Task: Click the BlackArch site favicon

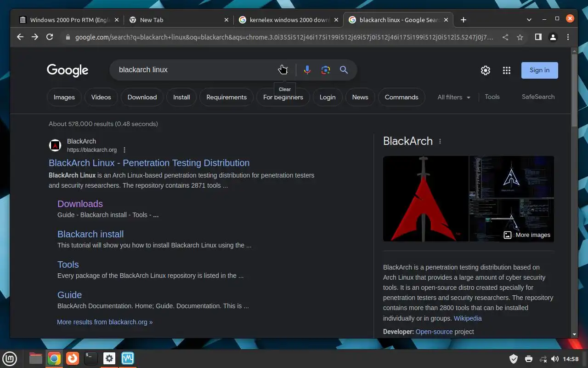Action: [x=55, y=145]
